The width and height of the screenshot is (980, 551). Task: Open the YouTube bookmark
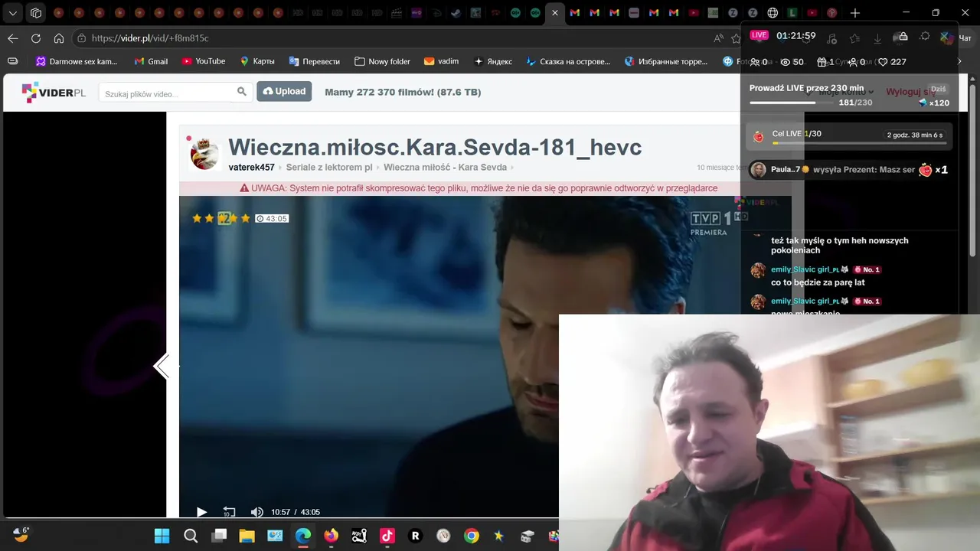coord(204,61)
